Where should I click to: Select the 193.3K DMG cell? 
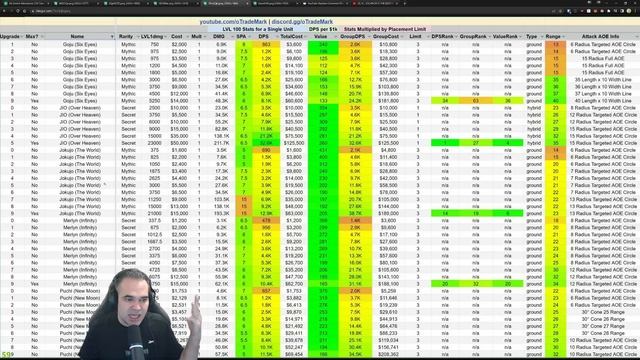(221, 213)
